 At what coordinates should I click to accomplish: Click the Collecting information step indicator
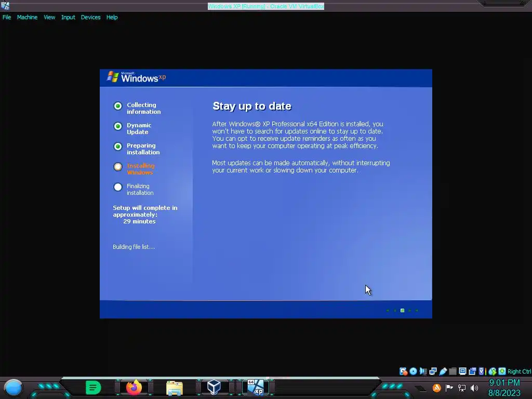[118, 106]
